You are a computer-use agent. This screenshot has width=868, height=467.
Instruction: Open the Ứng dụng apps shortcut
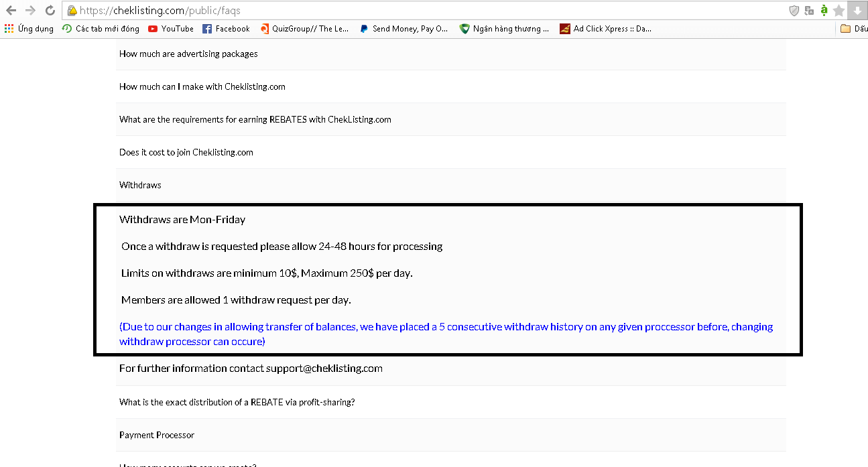coord(29,29)
